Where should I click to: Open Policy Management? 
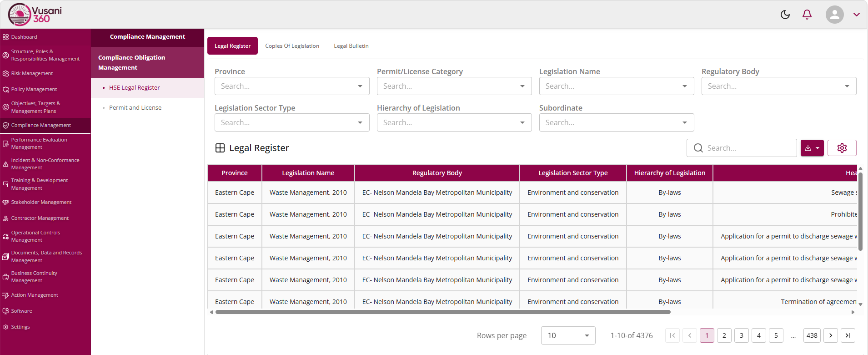[45, 89]
